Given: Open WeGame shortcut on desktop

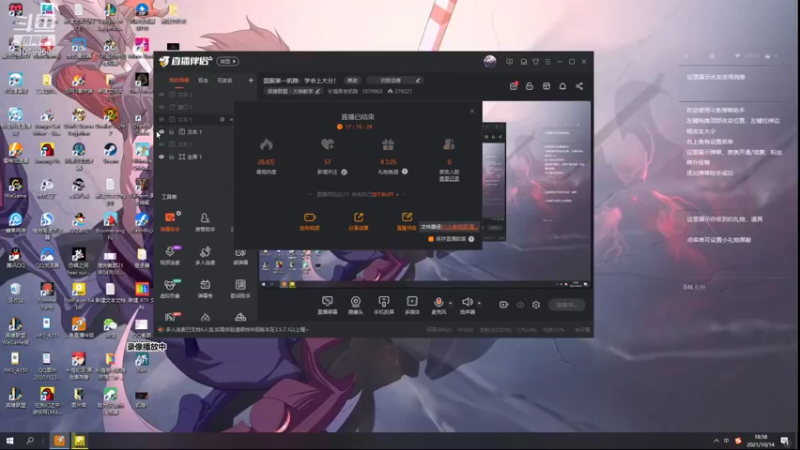Looking at the screenshot, I should (x=15, y=188).
